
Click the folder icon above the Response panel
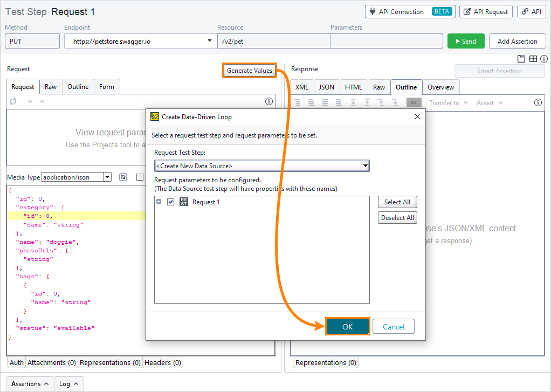pos(520,58)
